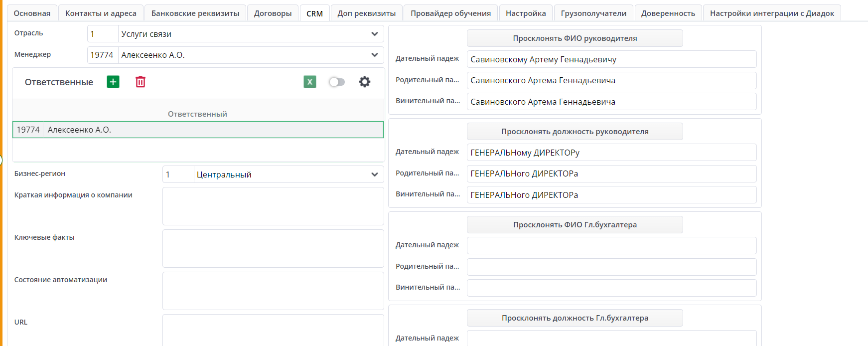Open the Банковские реквизиты tab
This screenshot has height=346, width=868.
pos(195,13)
